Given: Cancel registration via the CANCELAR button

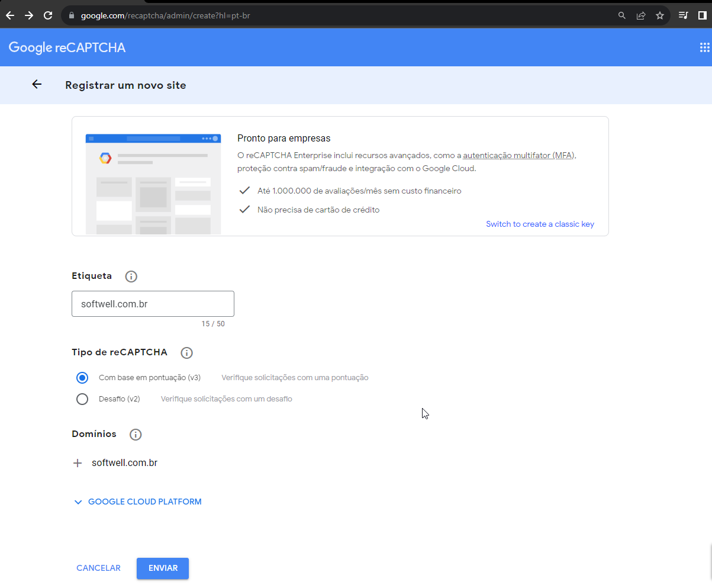Looking at the screenshot, I should (98, 567).
